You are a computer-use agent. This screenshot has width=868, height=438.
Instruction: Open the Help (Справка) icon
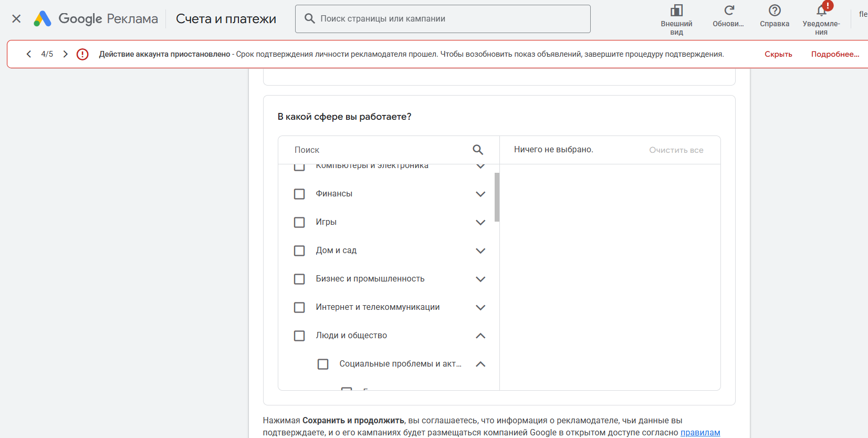click(775, 11)
